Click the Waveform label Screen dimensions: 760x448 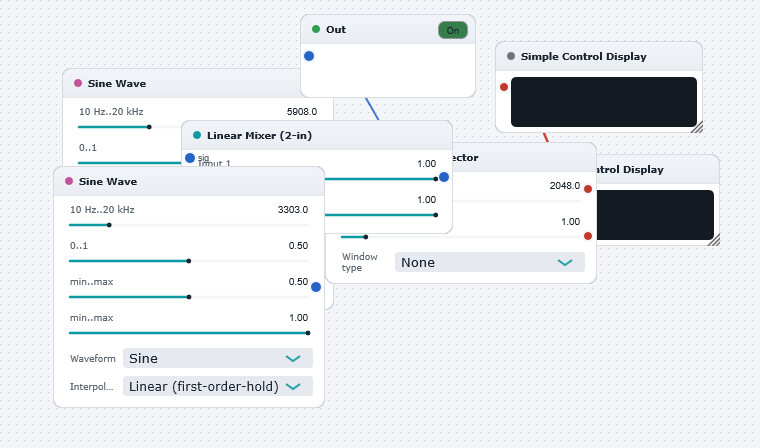(x=93, y=358)
